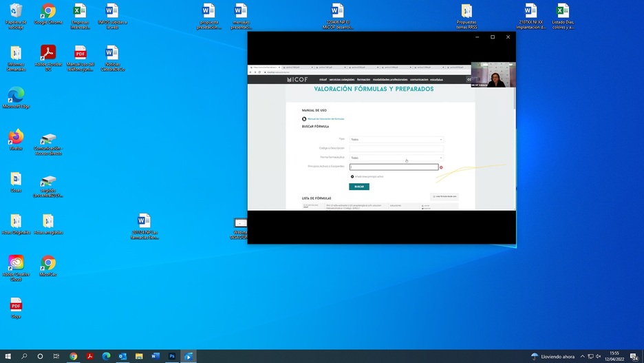The width and height of the screenshot is (644, 363).
Task: Open Google Chrome desktop shortcut
Action: pos(47,12)
